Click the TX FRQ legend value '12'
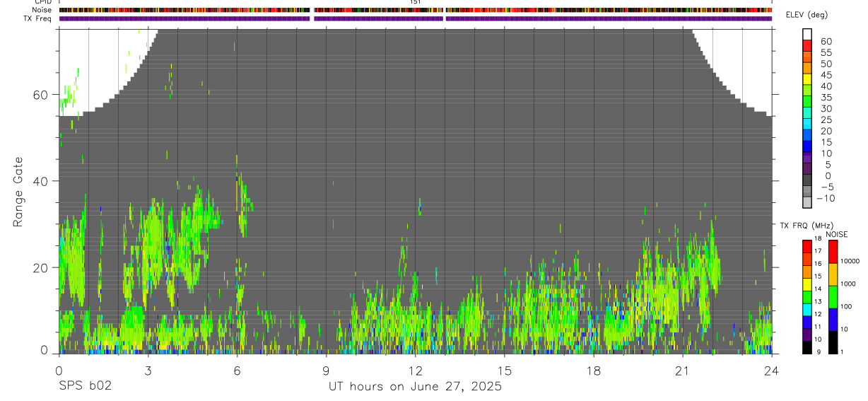Screen dimensions: 868x401 click(817, 314)
